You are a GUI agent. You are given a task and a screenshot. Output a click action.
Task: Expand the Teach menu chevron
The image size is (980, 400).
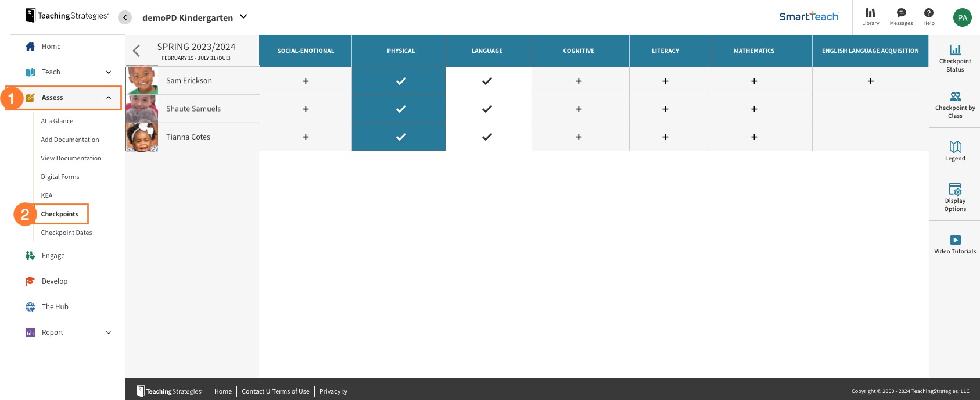[109, 72]
